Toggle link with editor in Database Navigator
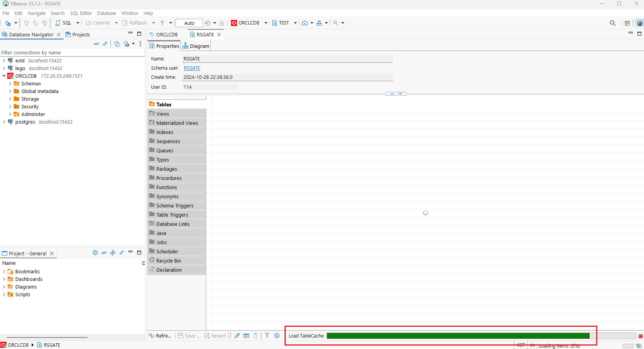The height and width of the screenshot is (349, 644). click(x=105, y=44)
